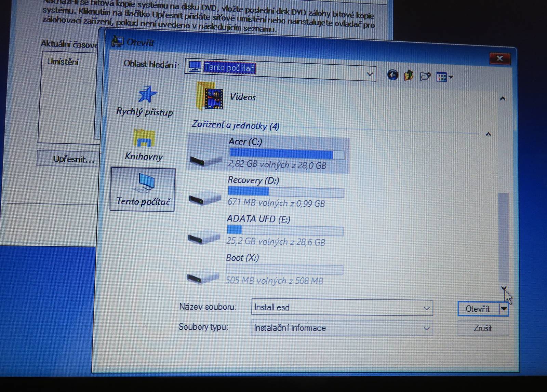Click the ADATA UFD (E:) capacity bar

pos(285,231)
